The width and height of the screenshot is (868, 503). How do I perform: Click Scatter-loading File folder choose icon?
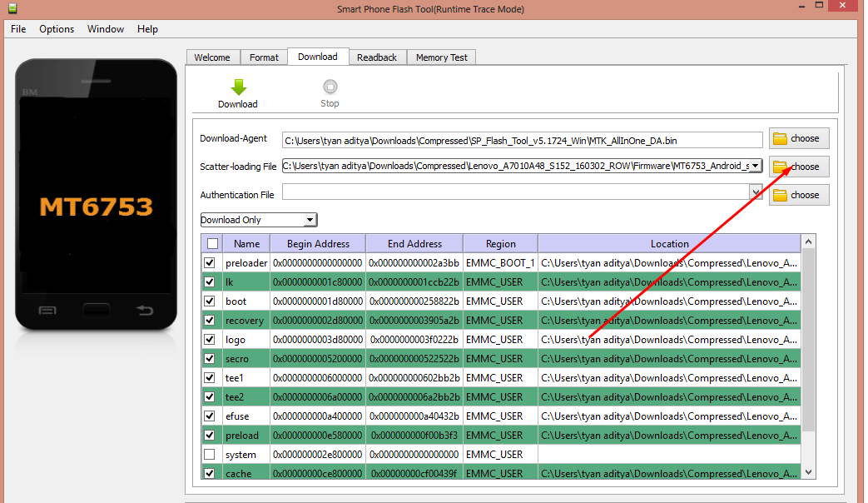pos(781,167)
